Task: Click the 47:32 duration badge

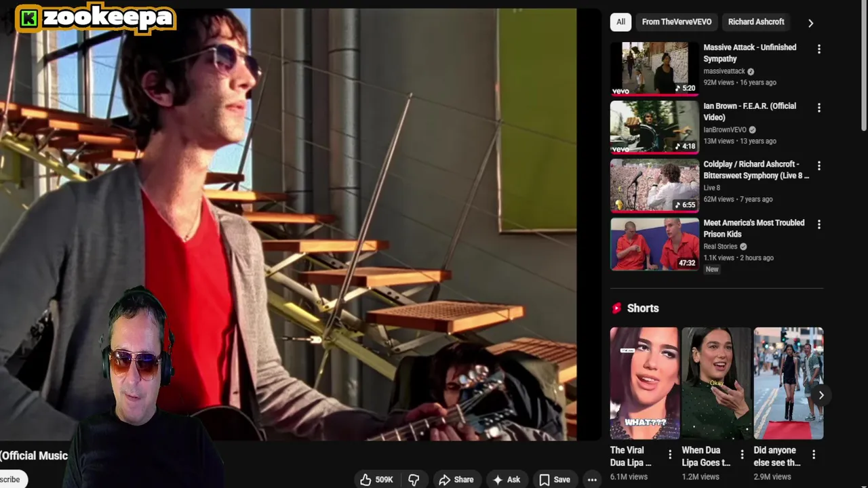Action: [687, 263]
